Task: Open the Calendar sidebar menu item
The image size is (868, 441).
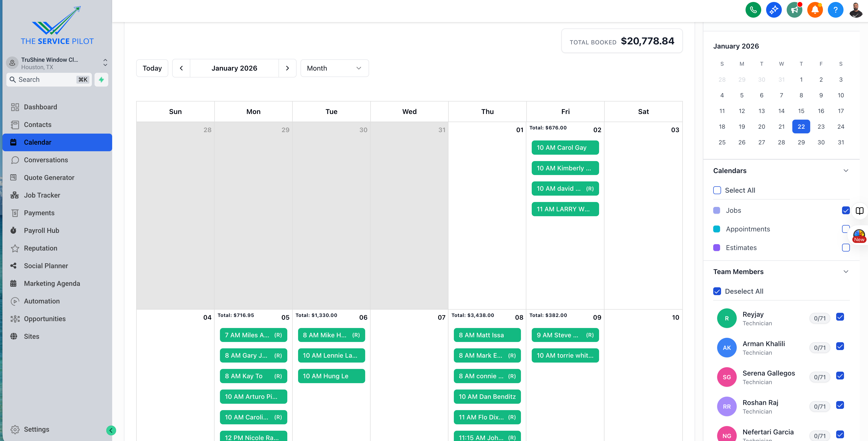Action: (57, 143)
